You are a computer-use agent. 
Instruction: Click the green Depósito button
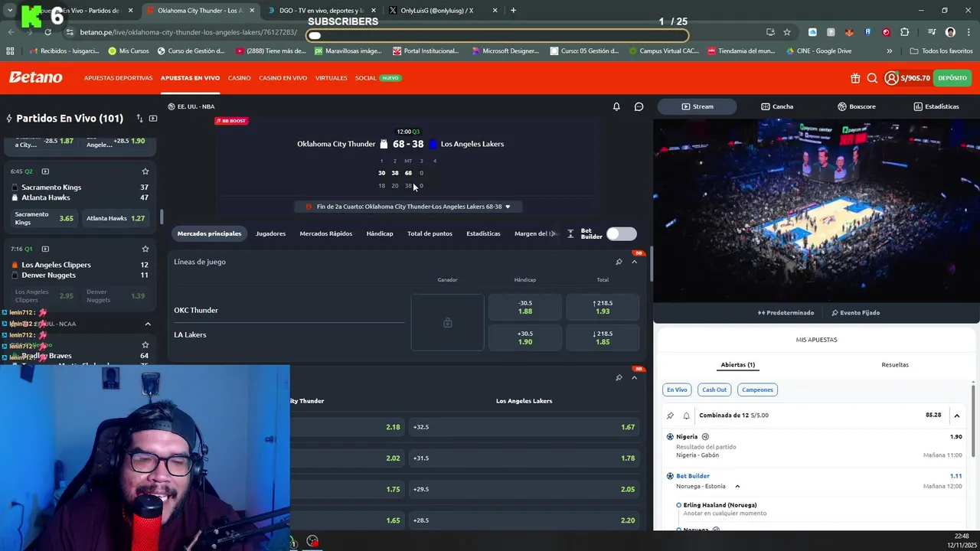coord(952,78)
